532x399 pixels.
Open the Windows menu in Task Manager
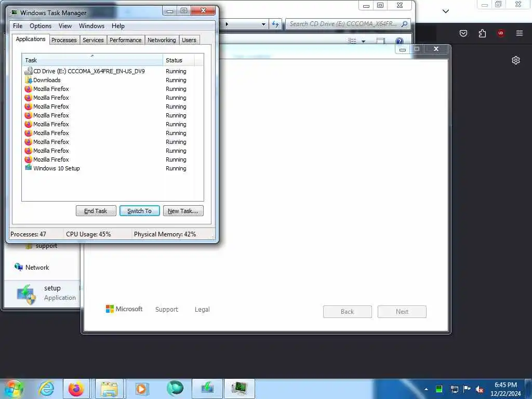coord(91,26)
